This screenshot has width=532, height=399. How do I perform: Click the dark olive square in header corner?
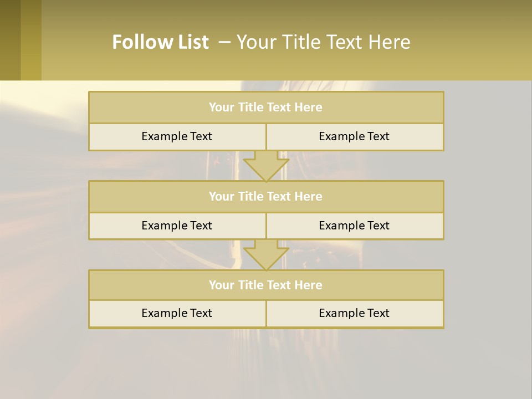10,40
